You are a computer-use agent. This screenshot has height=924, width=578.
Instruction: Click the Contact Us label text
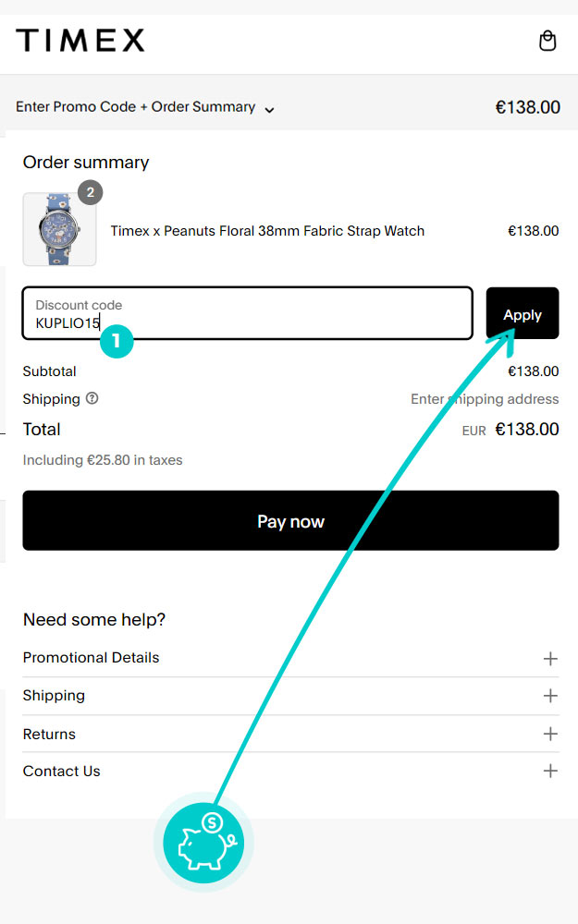click(x=61, y=771)
